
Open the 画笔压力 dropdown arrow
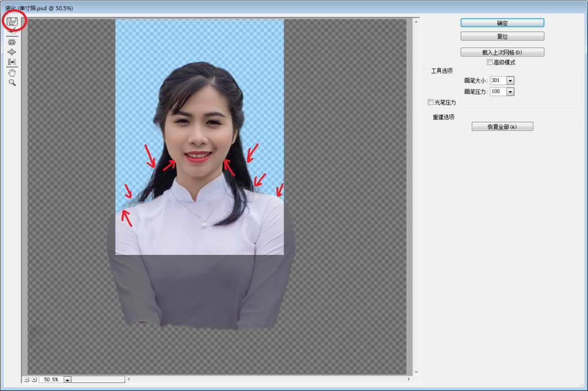pyautogui.click(x=510, y=92)
